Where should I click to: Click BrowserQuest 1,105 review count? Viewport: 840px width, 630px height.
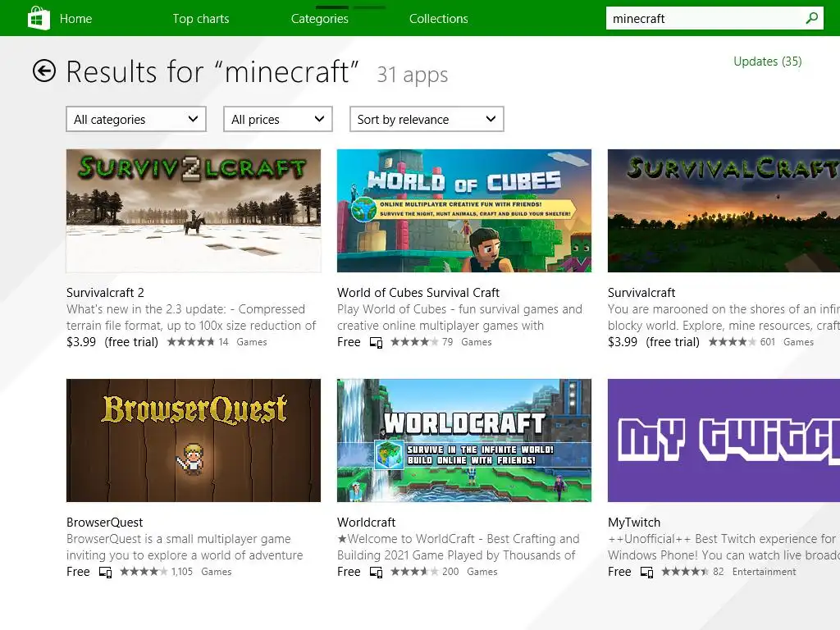coord(181,572)
